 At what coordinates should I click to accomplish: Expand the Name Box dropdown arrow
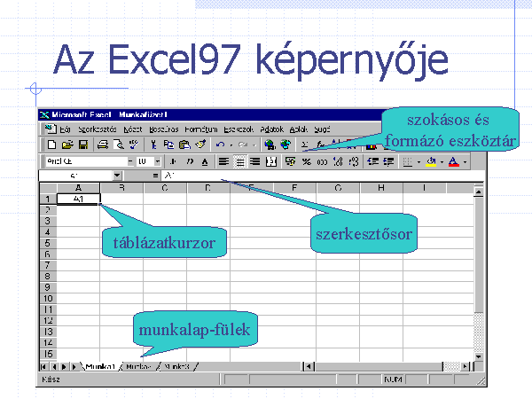coord(117,176)
